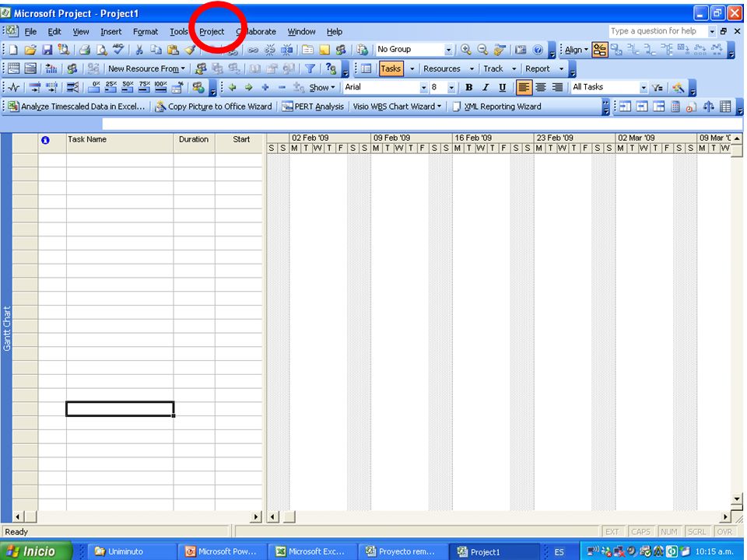The image size is (747, 560).
Task: Click the Track guide button
Action: tap(493, 68)
